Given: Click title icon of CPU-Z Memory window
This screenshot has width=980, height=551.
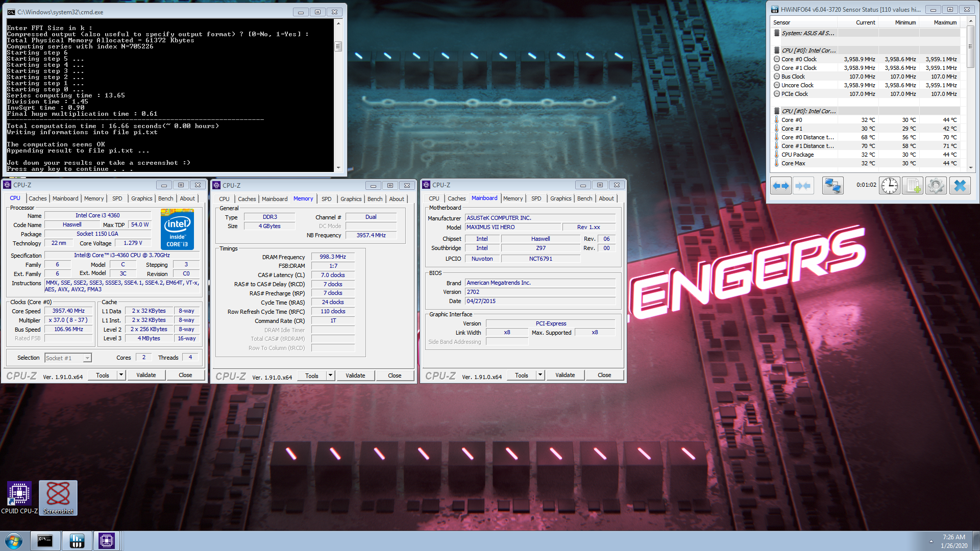Looking at the screenshot, I should [217, 185].
